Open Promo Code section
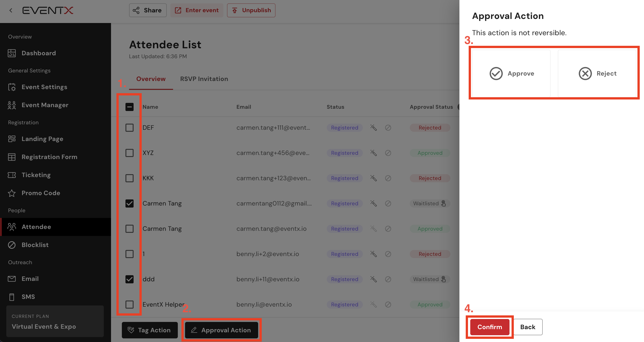The width and height of the screenshot is (644, 342). coord(56,193)
